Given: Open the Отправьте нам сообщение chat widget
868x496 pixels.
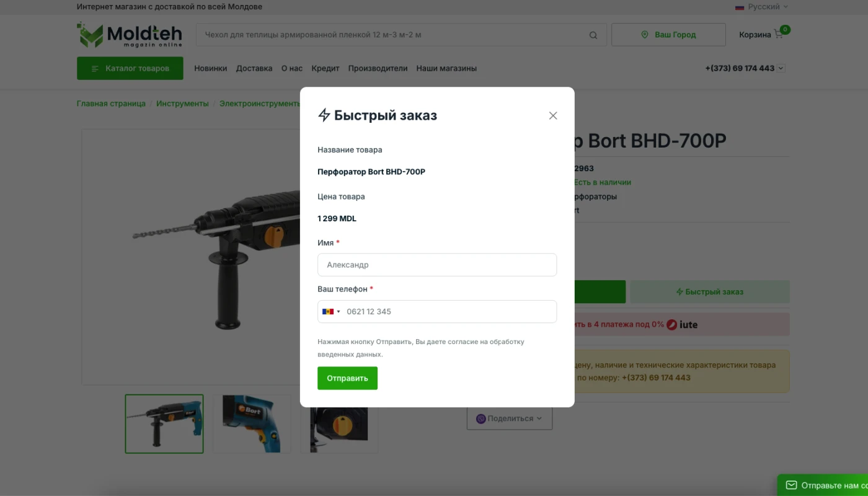Looking at the screenshot, I should pyautogui.click(x=823, y=485).
